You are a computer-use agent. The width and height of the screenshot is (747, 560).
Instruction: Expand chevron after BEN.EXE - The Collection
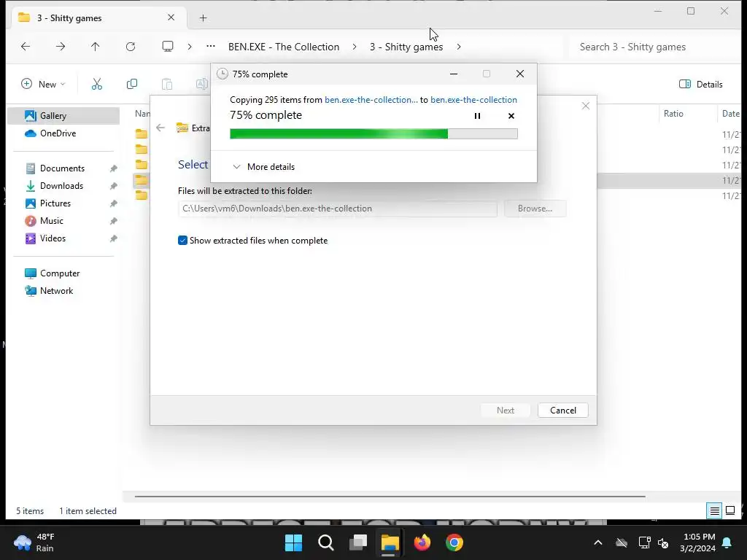355,47
